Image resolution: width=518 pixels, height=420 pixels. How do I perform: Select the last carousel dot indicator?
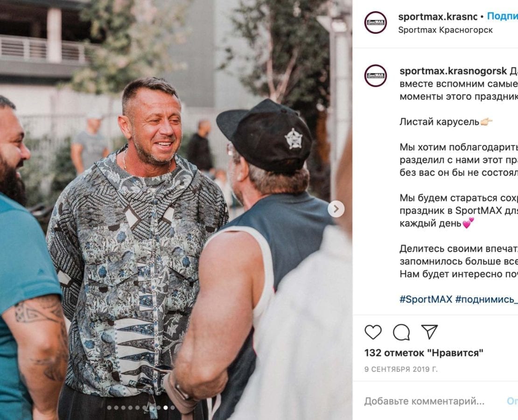(x=173, y=408)
